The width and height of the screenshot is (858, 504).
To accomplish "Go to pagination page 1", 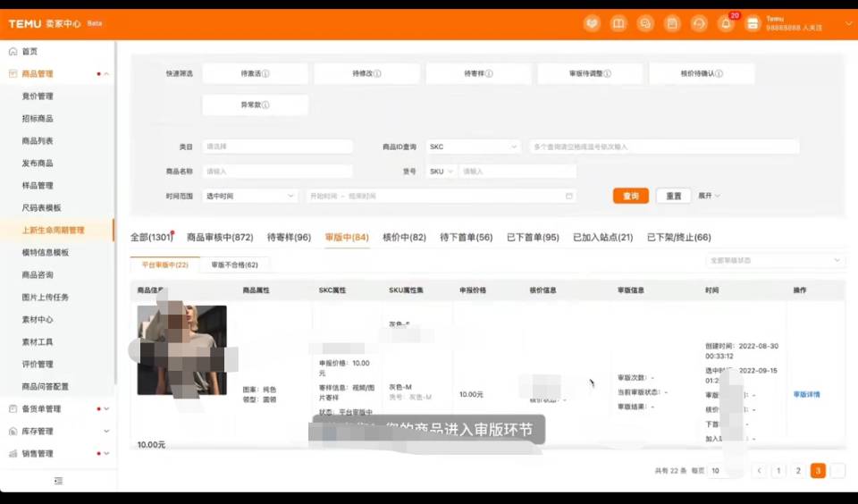I will click(778, 471).
